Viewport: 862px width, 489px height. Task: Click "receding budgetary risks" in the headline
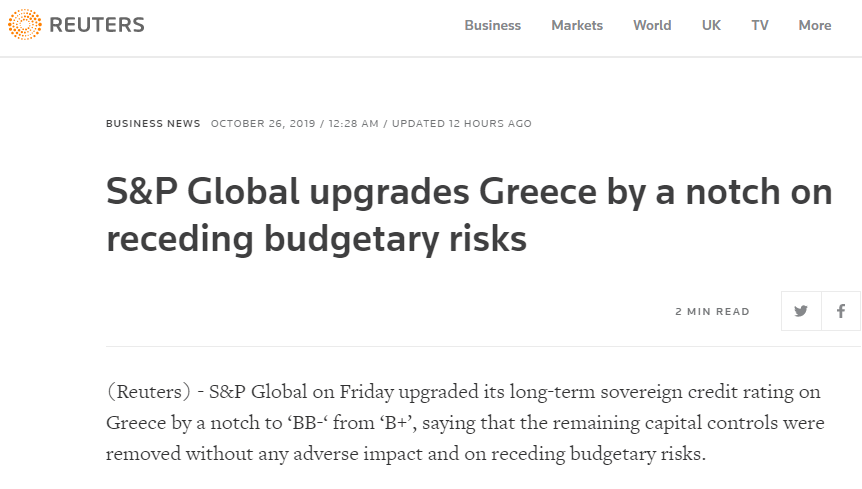pos(316,239)
